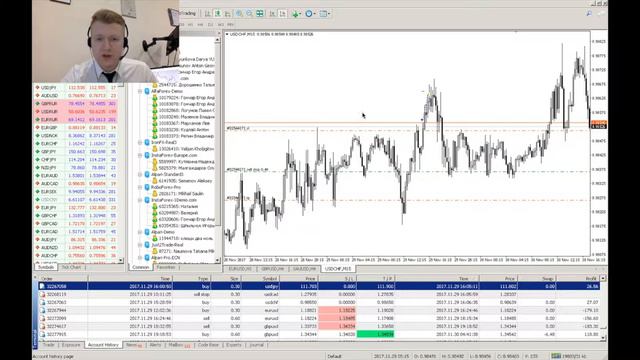This screenshot has width=640, height=360.
Task: Sort history by the Size column header
Action: pyautogui.click(x=226, y=278)
